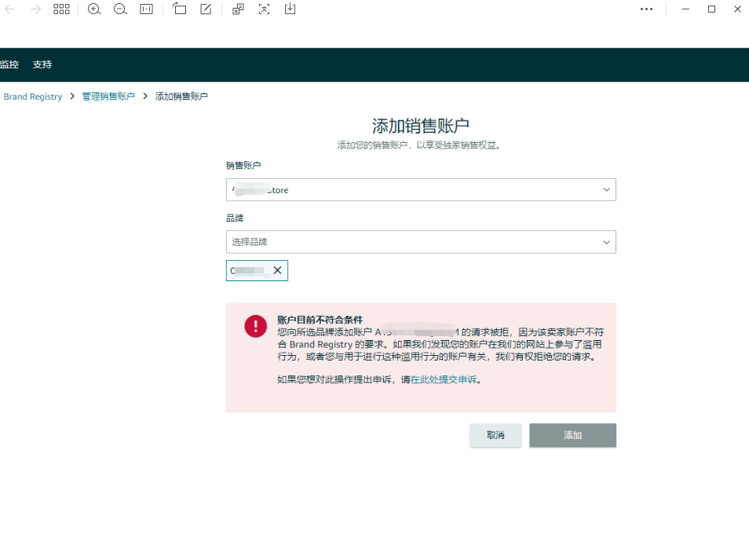Maximize the image viewer window
Screen dimensions: 749x560
coord(712,9)
